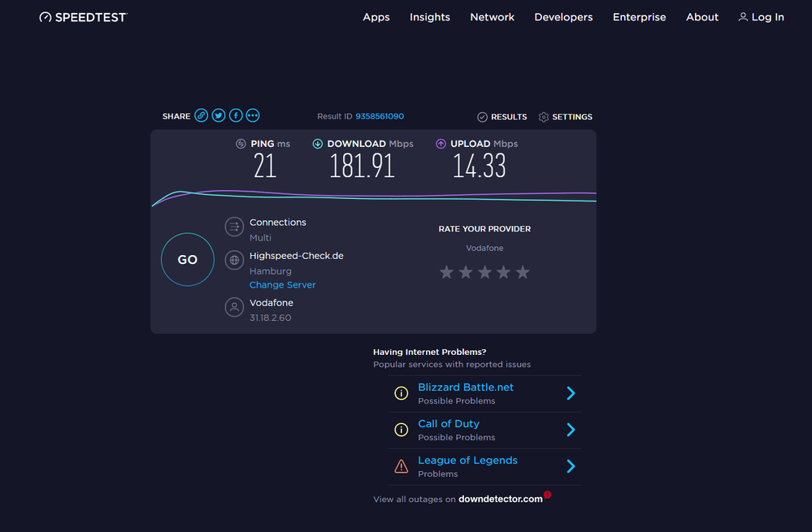Click the Highspeed-Check.de server name
This screenshot has height=532, width=812.
(x=296, y=256)
